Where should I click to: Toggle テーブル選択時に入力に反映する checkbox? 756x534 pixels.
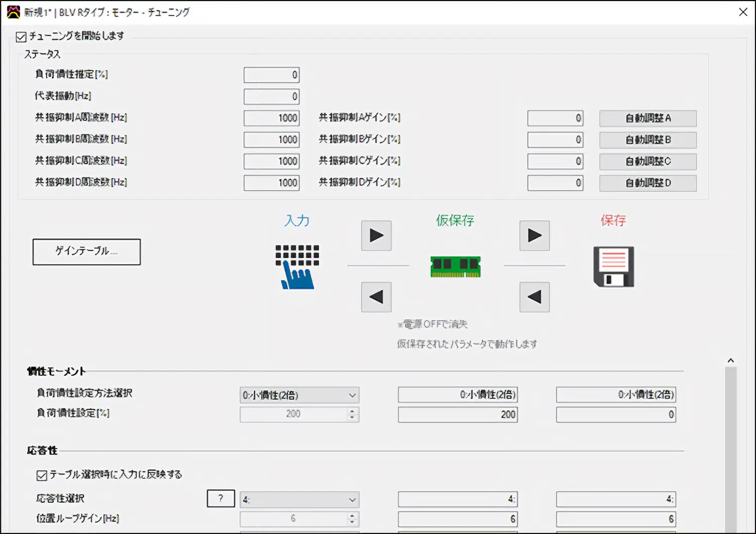click(x=40, y=475)
